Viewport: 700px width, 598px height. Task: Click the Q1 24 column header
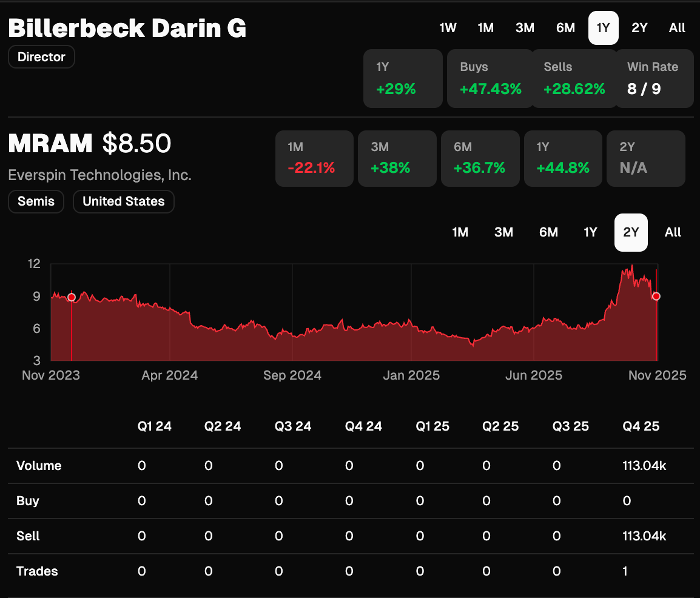pyautogui.click(x=155, y=426)
